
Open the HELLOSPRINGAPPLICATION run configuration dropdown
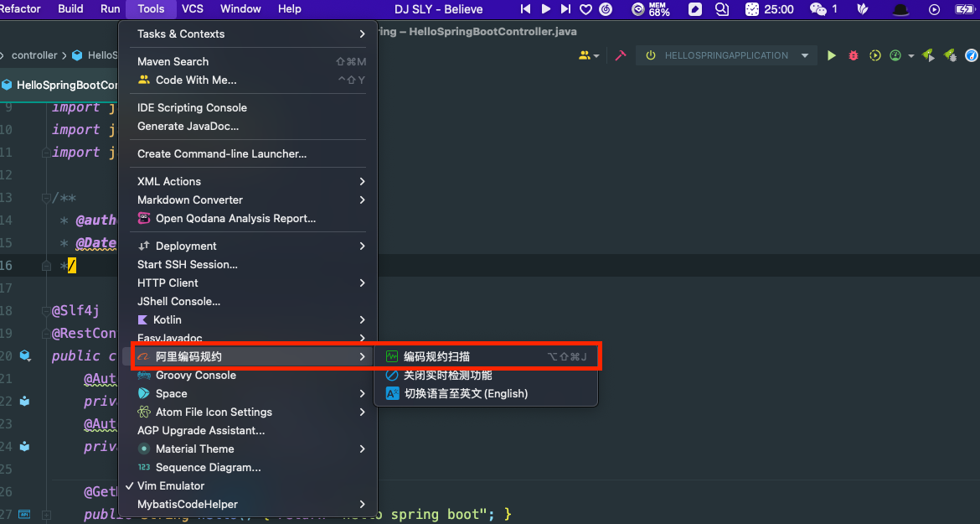[726, 55]
